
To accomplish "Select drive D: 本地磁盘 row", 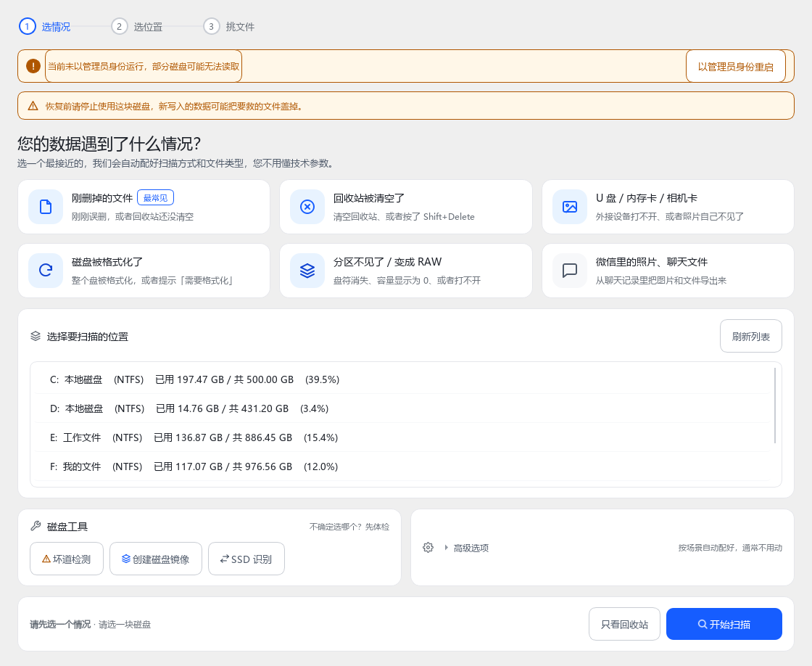I will pos(402,408).
